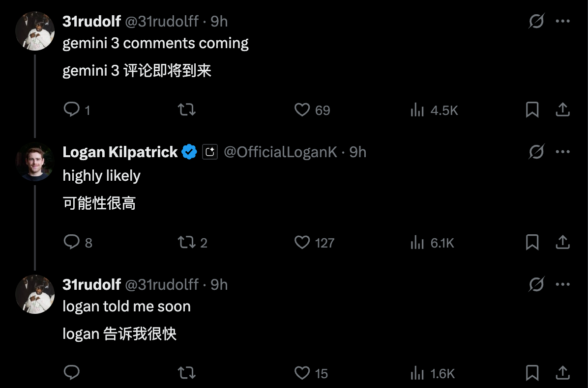The image size is (588, 388).
Task: Reply to the "gemini 3 comments coming" post
Action: click(x=72, y=110)
